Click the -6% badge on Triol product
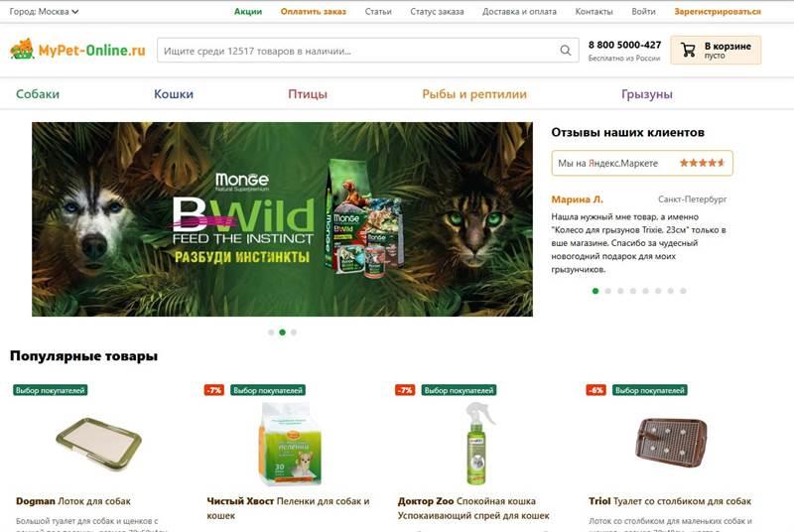This screenshot has width=794, height=532. (x=596, y=390)
